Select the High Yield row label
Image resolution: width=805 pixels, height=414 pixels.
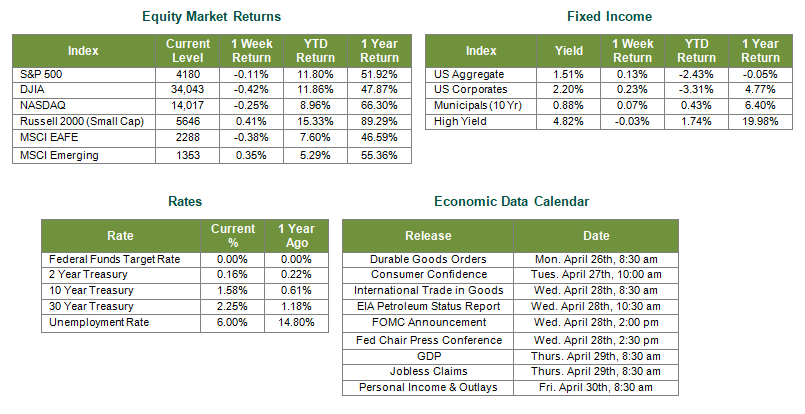[460, 122]
